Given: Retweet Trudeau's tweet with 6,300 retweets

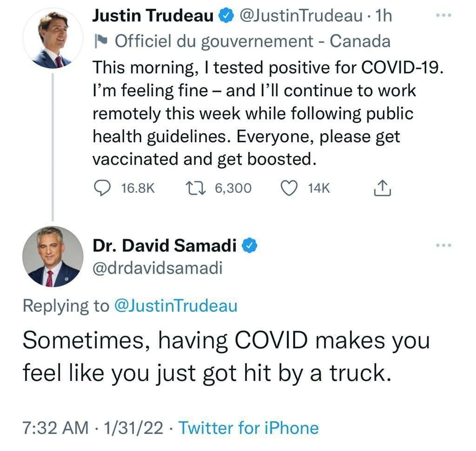Looking at the screenshot, I should click(x=196, y=188).
